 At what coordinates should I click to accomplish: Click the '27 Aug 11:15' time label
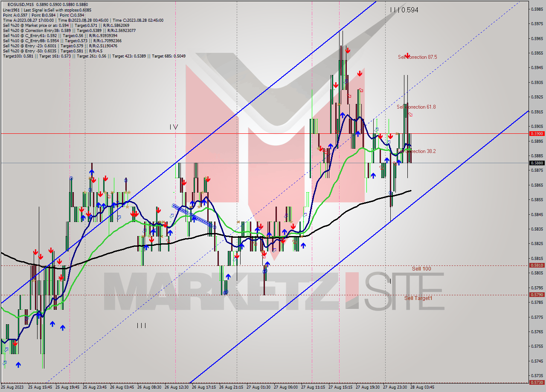(313, 387)
